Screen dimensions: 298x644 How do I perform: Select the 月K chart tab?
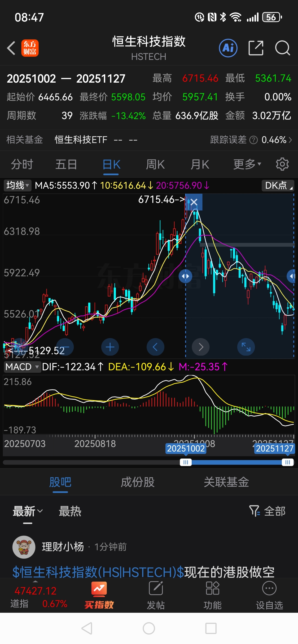coord(200,164)
